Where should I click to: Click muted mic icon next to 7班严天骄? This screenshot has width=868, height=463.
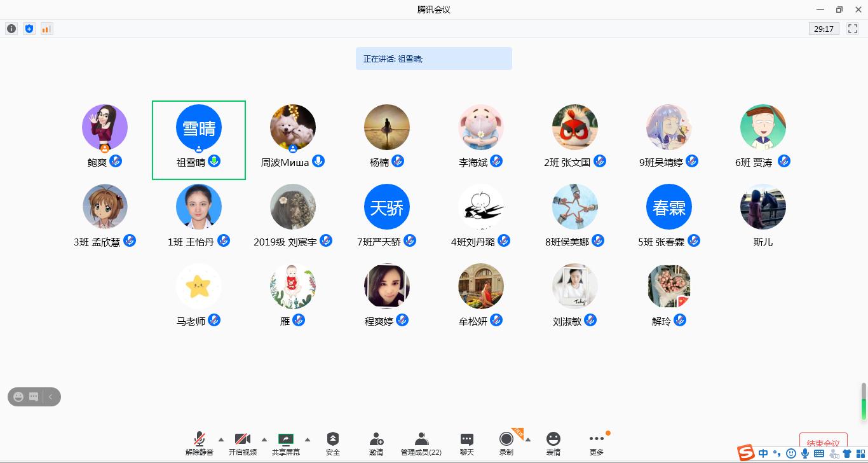coord(410,241)
